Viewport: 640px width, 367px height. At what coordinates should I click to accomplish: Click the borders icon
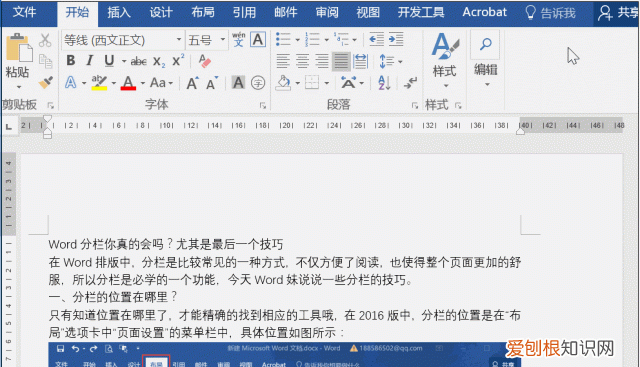pyautogui.click(x=312, y=83)
